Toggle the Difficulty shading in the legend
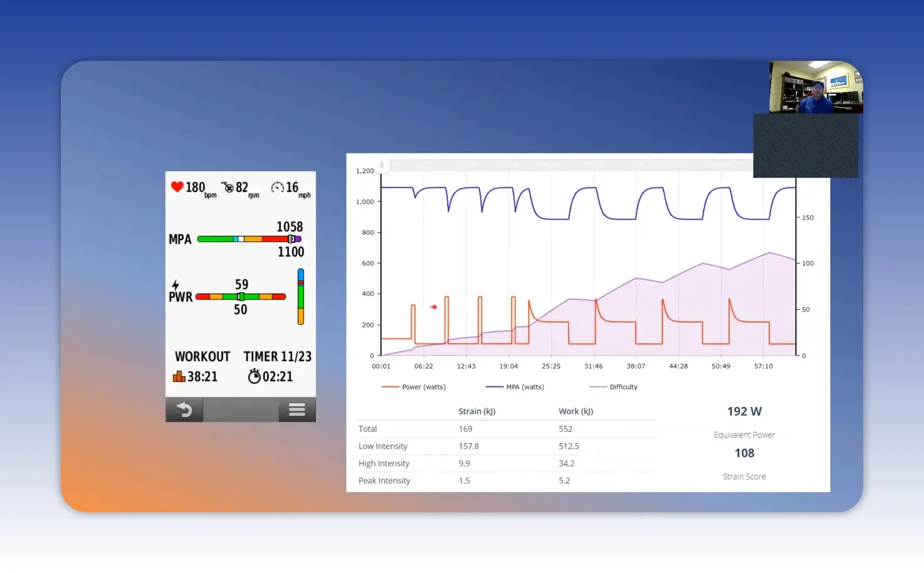This screenshot has width=924, height=573. pos(614,387)
